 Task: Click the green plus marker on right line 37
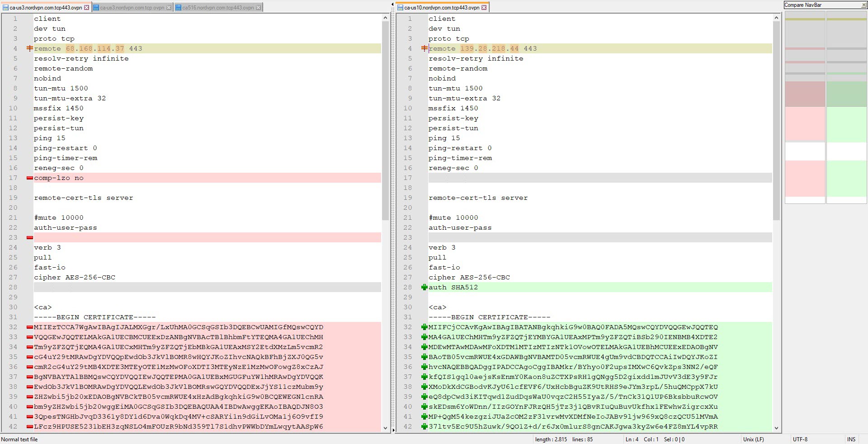(425, 377)
